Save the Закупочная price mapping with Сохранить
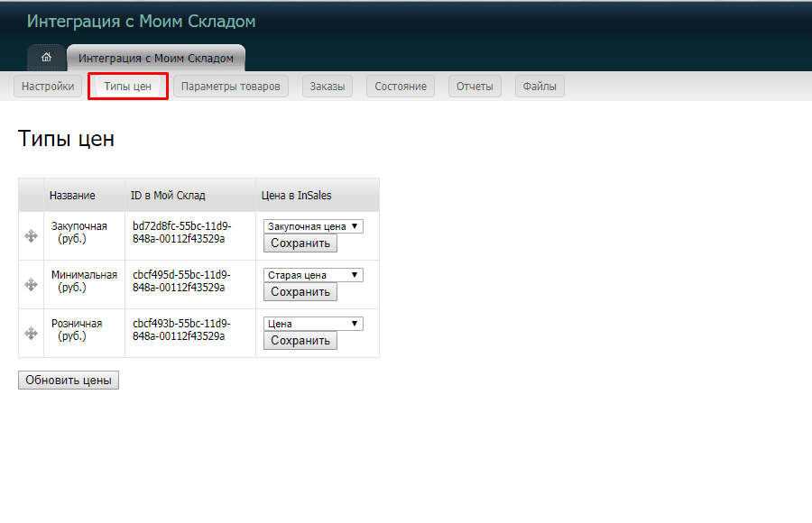812x523 pixels. (300, 243)
